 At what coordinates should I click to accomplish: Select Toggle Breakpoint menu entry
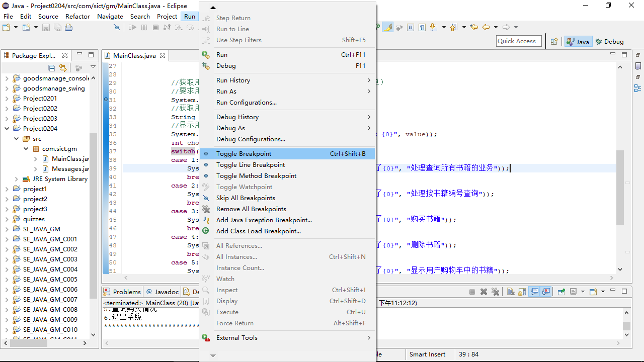tap(287, 154)
